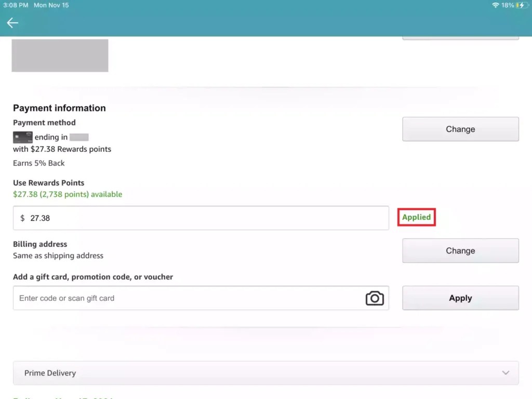The width and height of the screenshot is (532, 399).
Task: Select the '$27.38 (2,738 points) available' text
Action: [x=68, y=194]
